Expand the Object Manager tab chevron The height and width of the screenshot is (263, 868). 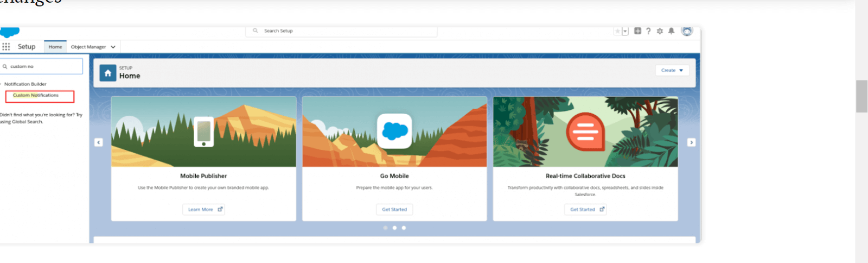[x=113, y=47]
